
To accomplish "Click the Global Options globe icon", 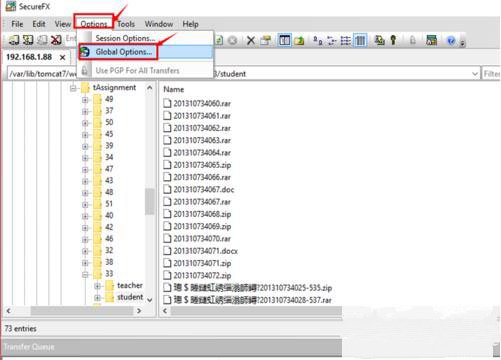I will click(x=85, y=52).
